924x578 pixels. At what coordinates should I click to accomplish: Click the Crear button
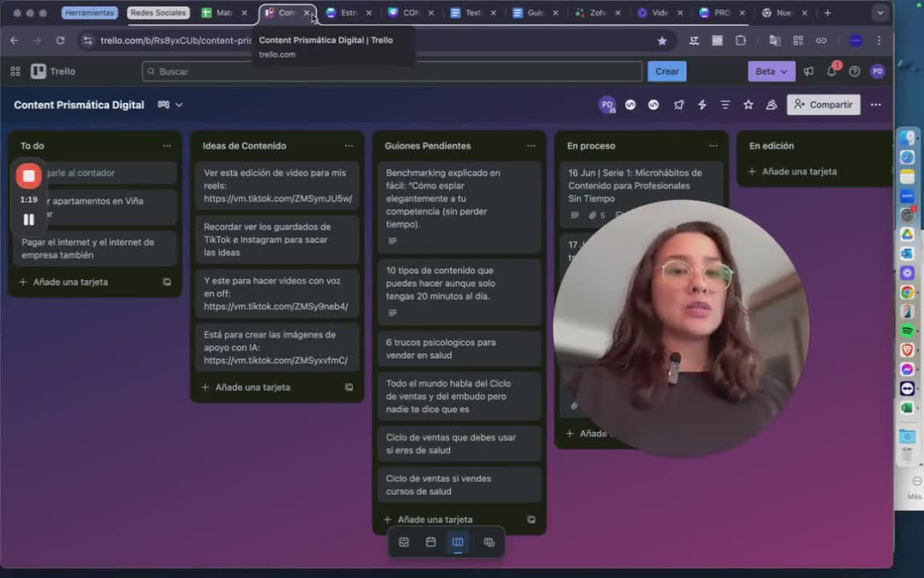[667, 71]
